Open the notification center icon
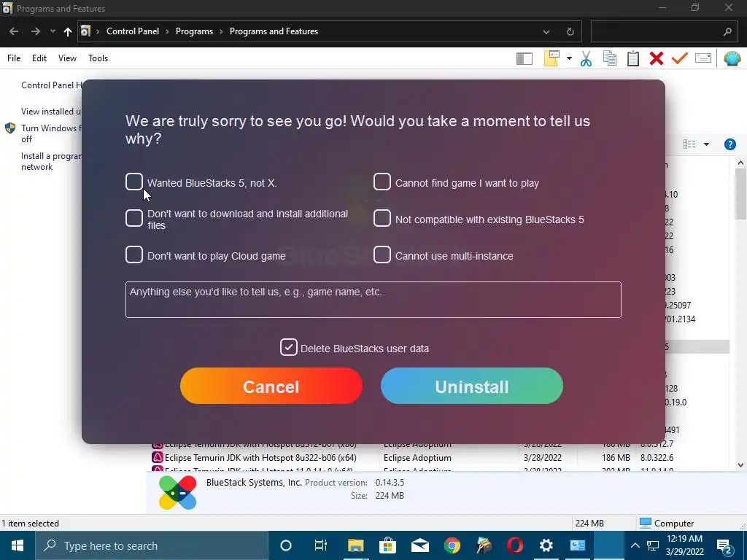Screen dimensions: 747x560 click(x=724, y=546)
